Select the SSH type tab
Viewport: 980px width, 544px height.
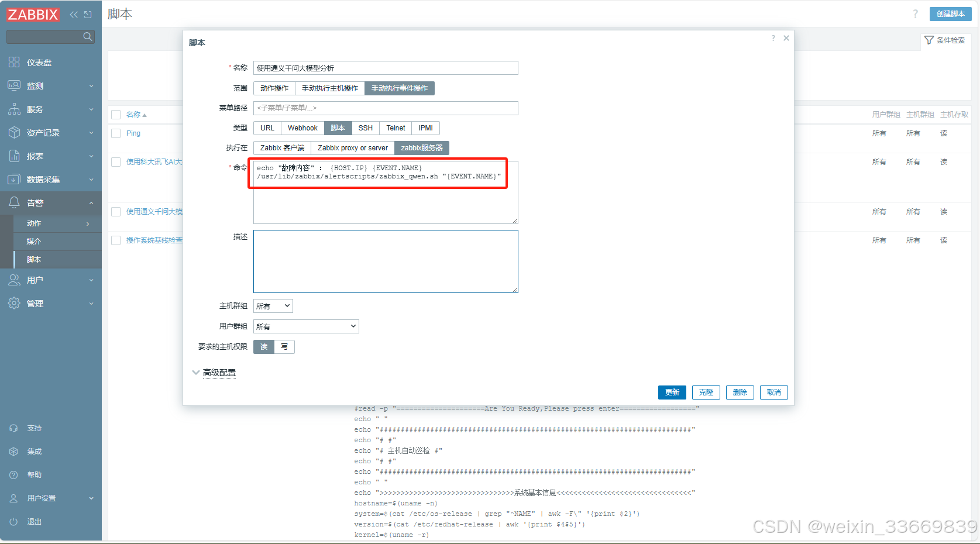pos(366,128)
